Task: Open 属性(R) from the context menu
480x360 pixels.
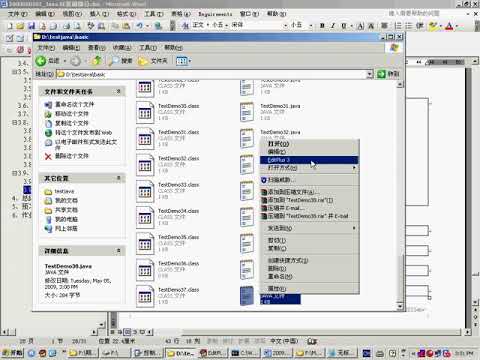Action: (309, 288)
